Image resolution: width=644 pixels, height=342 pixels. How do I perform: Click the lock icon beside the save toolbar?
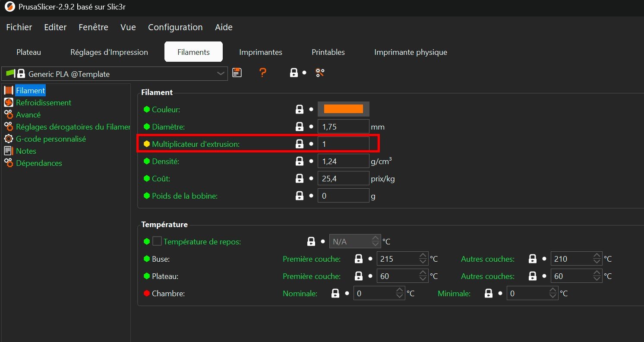point(294,73)
